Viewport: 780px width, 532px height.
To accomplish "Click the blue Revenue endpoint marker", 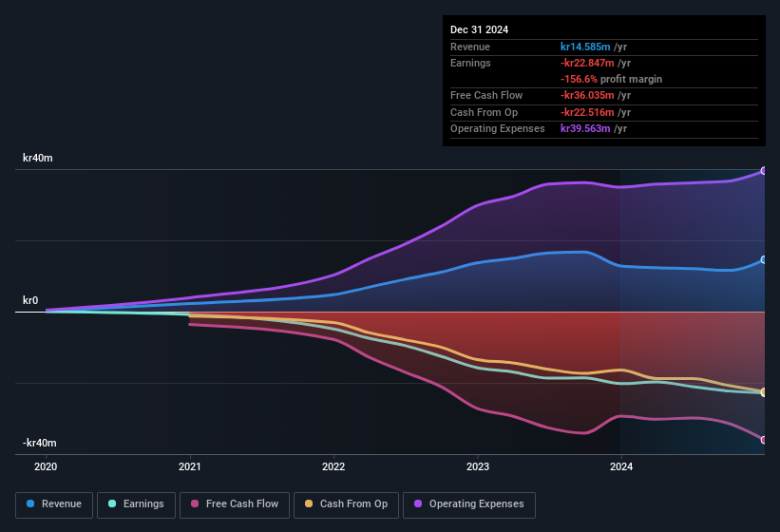I will [x=764, y=259].
